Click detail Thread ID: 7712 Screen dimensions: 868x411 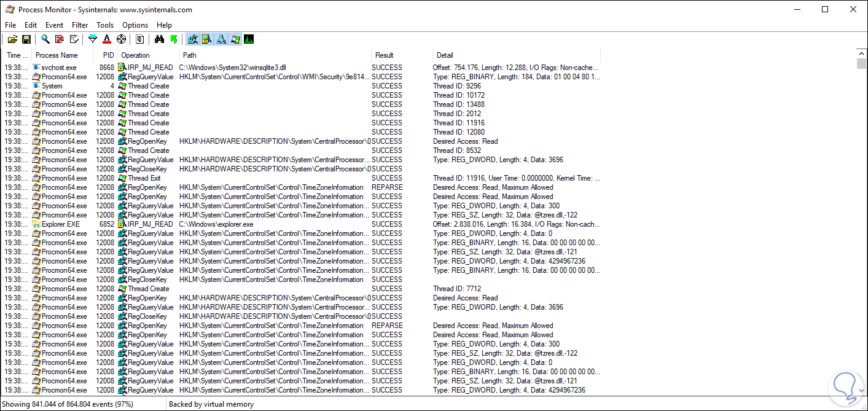(x=457, y=289)
